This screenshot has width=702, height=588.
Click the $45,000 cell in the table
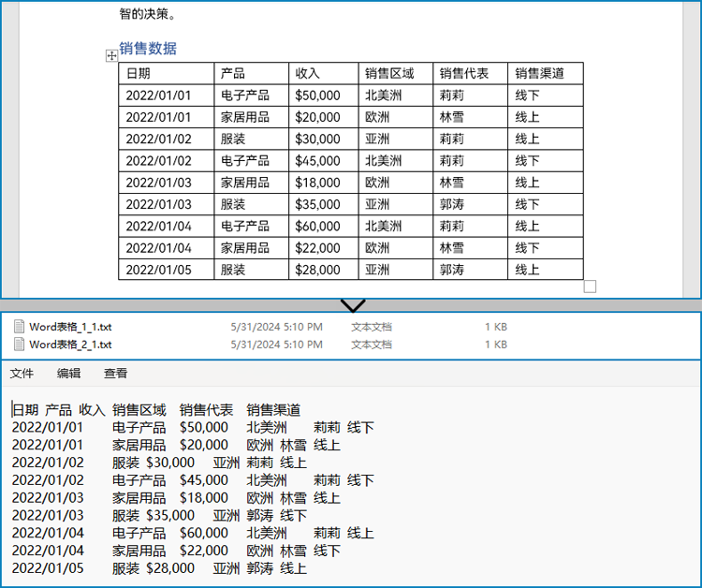(x=323, y=161)
